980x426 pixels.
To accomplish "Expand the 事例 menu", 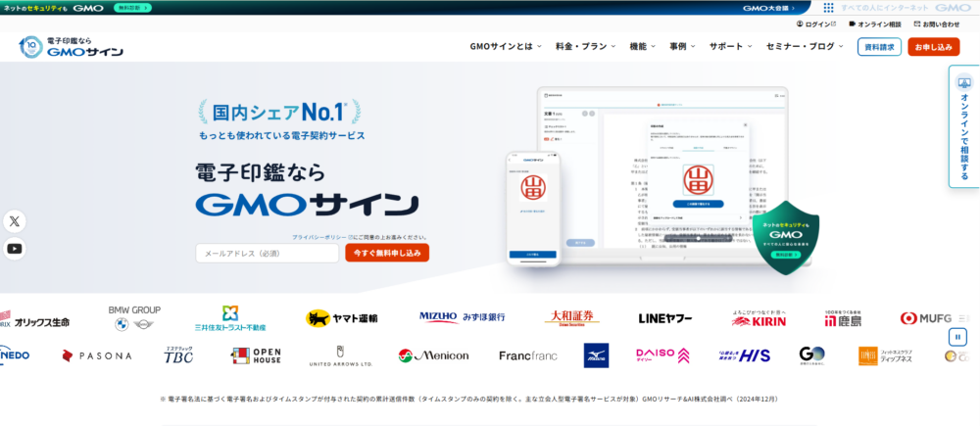I will pos(682,46).
